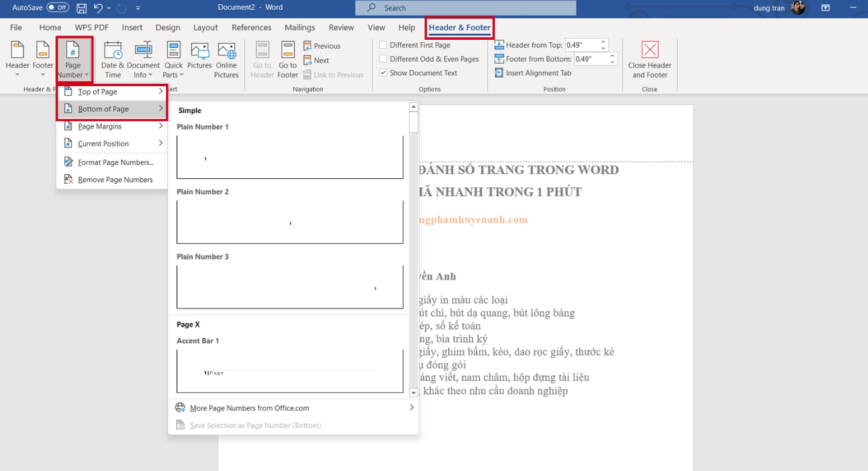Open the File tab
The image size is (868, 471).
click(x=16, y=27)
